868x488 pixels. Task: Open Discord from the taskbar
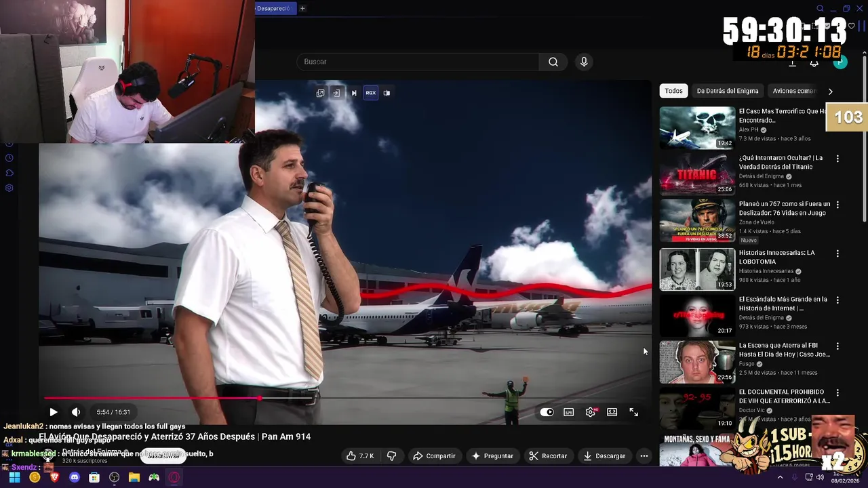75,477
